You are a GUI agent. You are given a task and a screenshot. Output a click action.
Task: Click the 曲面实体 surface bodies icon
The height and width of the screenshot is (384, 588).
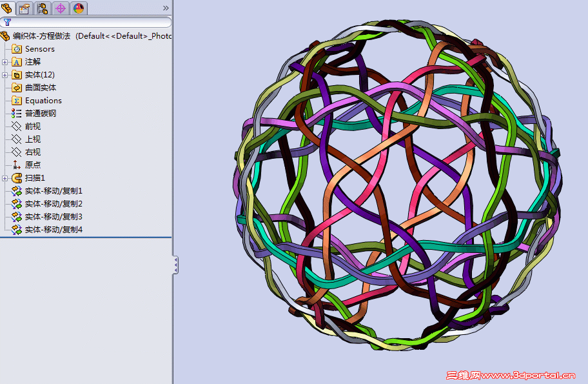(17, 88)
